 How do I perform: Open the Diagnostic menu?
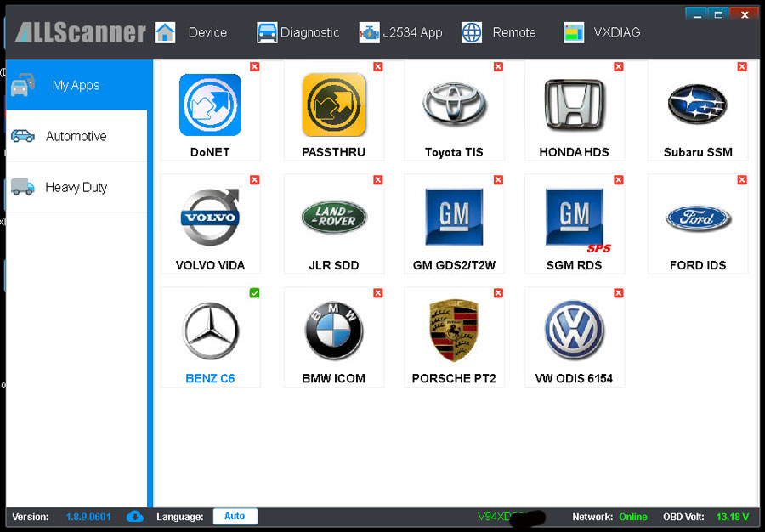309,32
